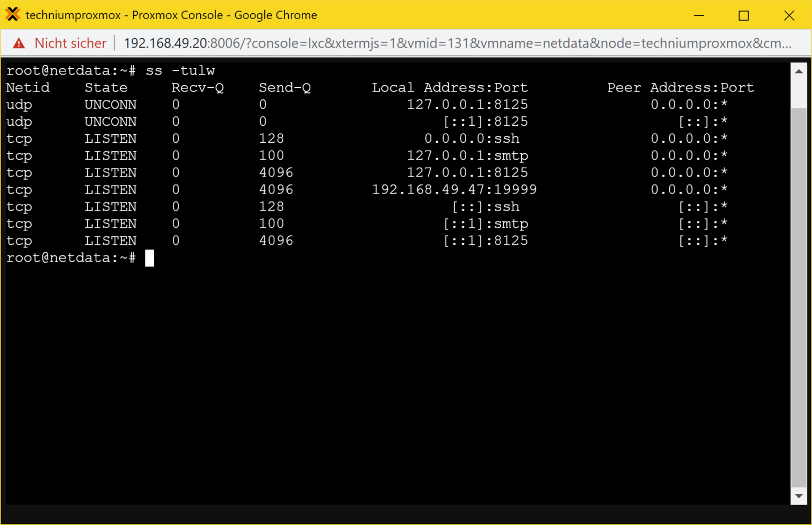The width and height of the screenshot is (812, 525).
Task: Click the Send-Q column header
Action: 284,88
